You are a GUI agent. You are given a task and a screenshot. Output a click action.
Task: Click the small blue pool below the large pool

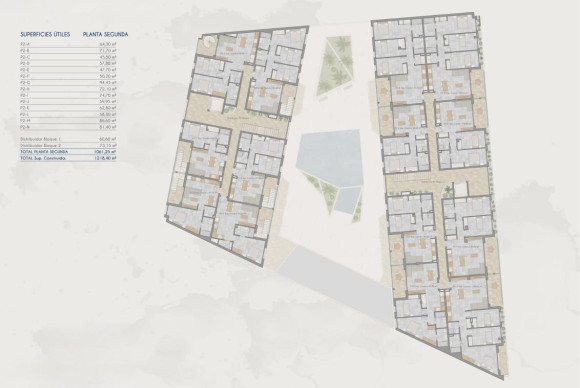click(x=348, y=200)
